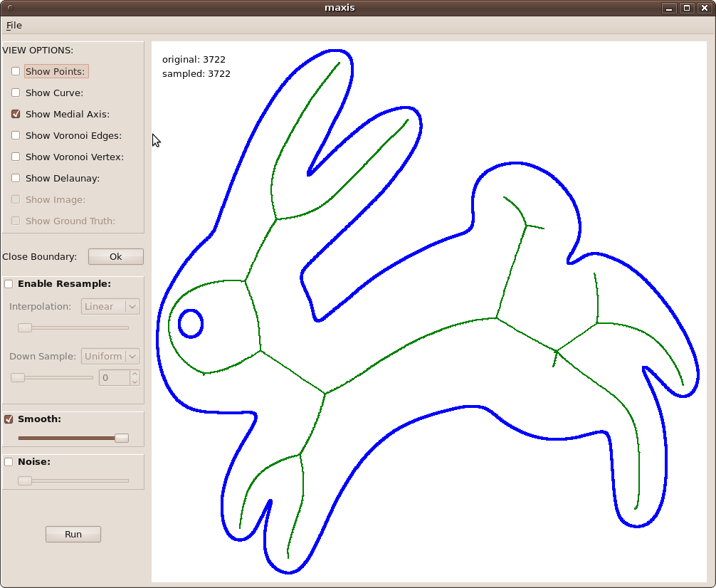Click the Down Sample numeric input field

114,377
